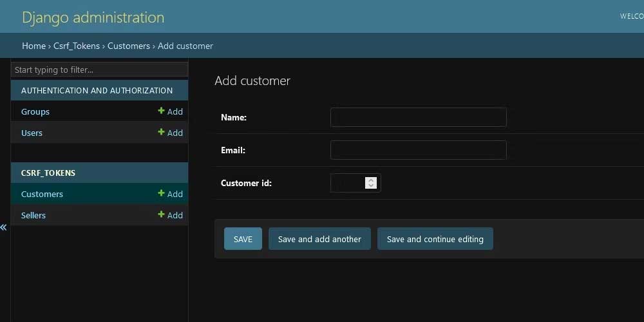Click the Add icon next to Groups
This screenshot has width=644, height=322.
(171, 111)
